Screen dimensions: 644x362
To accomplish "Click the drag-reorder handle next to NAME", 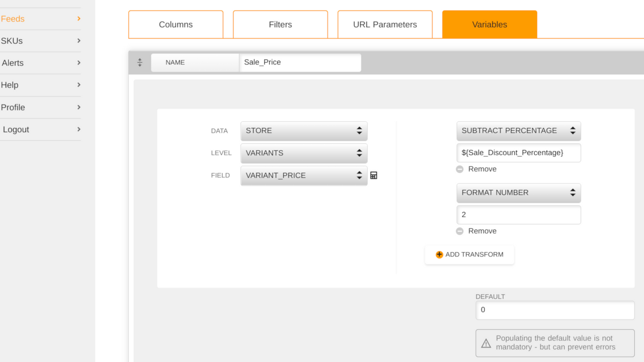I will click(x=140, y=62).
